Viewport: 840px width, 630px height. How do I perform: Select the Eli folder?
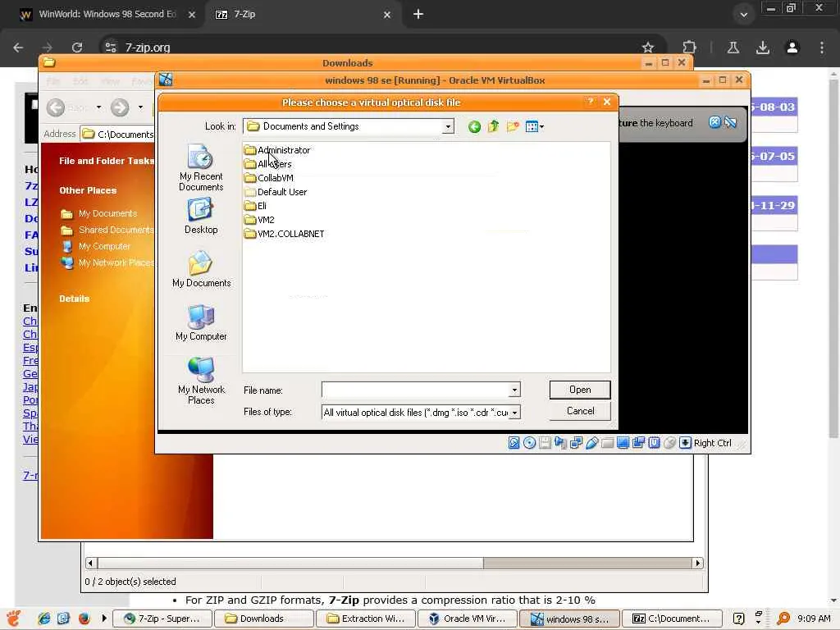[x=256, y=206]
